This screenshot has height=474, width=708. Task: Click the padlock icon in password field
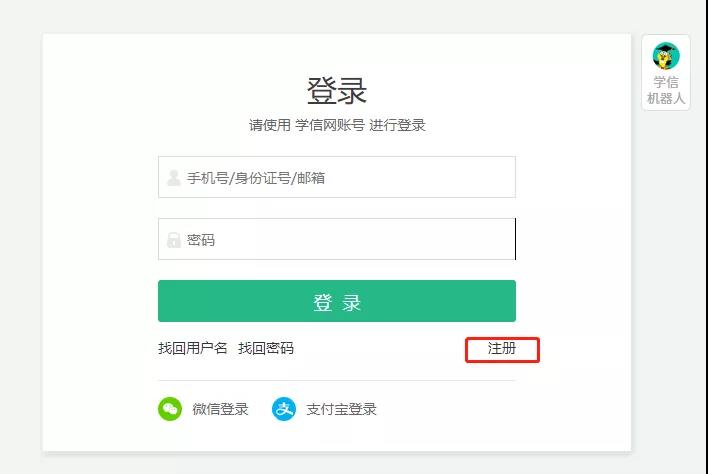coord(173,240)
